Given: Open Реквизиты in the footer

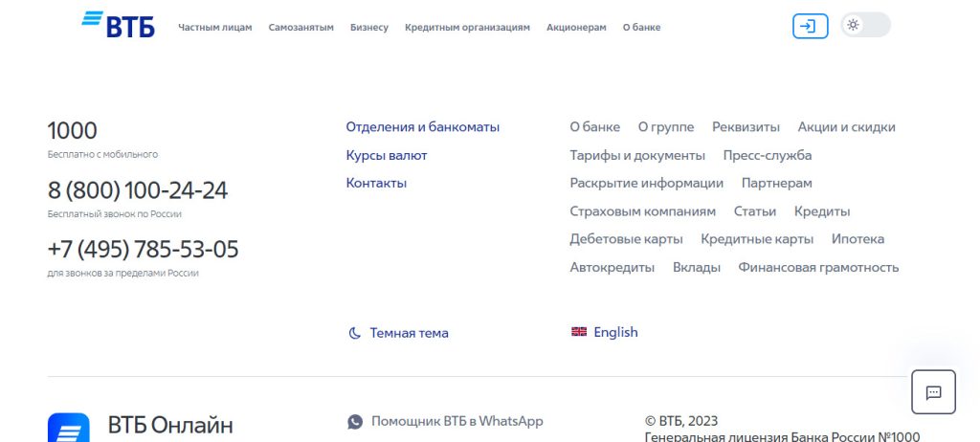Looking at the screenshot, I should pos(746,127).
